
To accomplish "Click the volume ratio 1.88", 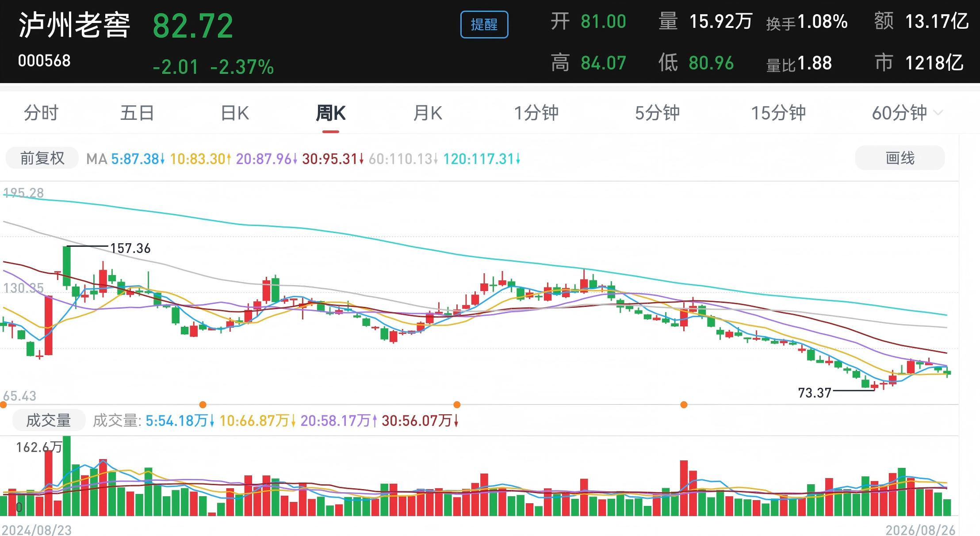I will [x=815, y=63].
